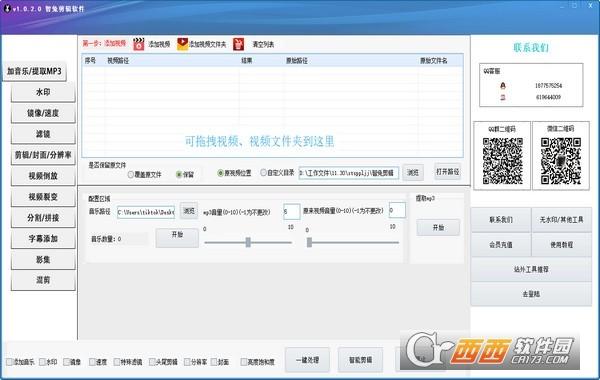
Task: Go to the 分割/拼接 side tab
Action: 43,218
